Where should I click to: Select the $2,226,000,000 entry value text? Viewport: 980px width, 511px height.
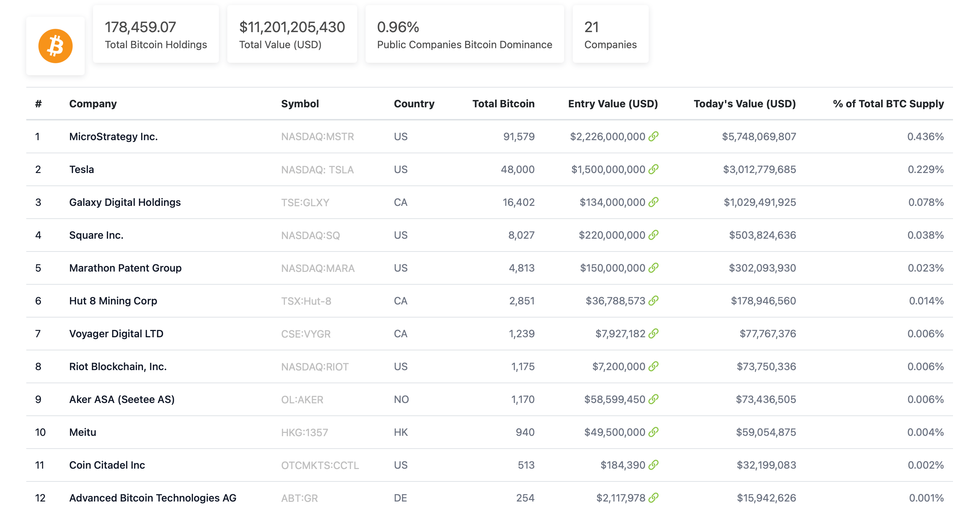pyautogui.click(x=607, y=137)
